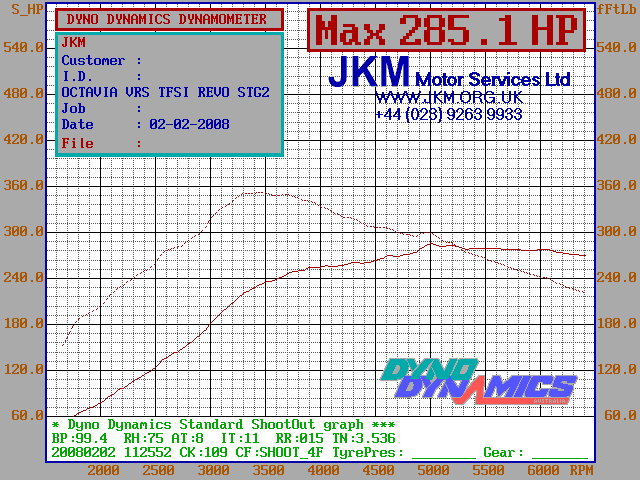Click the right axis value 240.0
The height and width of the screenshot is (480, 640).
click(x=616, y=277)
